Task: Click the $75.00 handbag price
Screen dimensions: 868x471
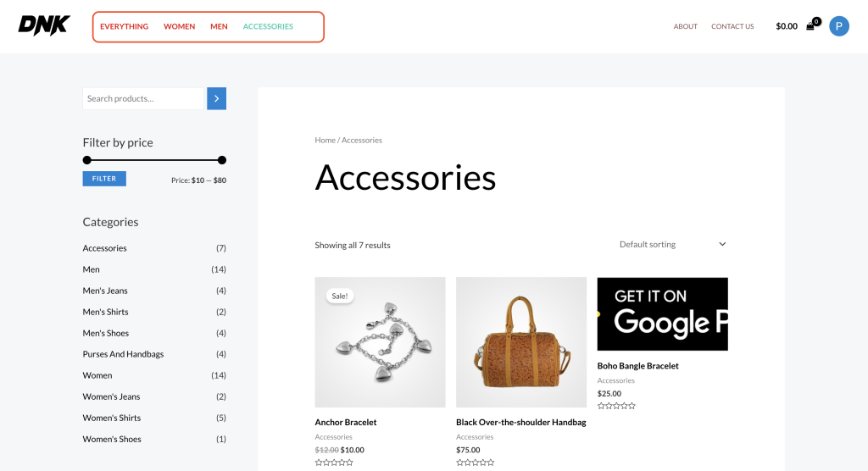Action: [x=468, y=450]
